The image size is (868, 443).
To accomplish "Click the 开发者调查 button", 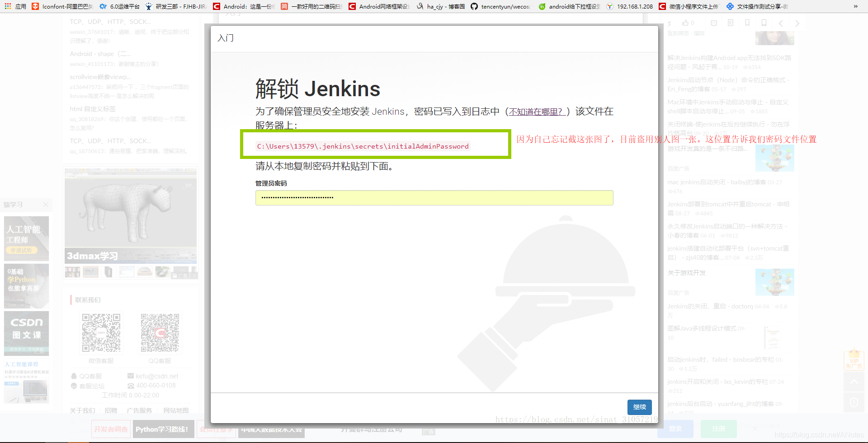I will 111,429.
